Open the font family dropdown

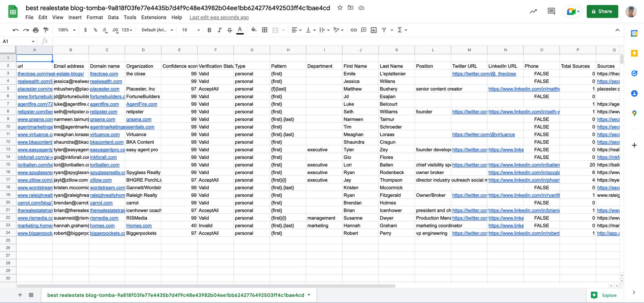click(x=157, y=30)
